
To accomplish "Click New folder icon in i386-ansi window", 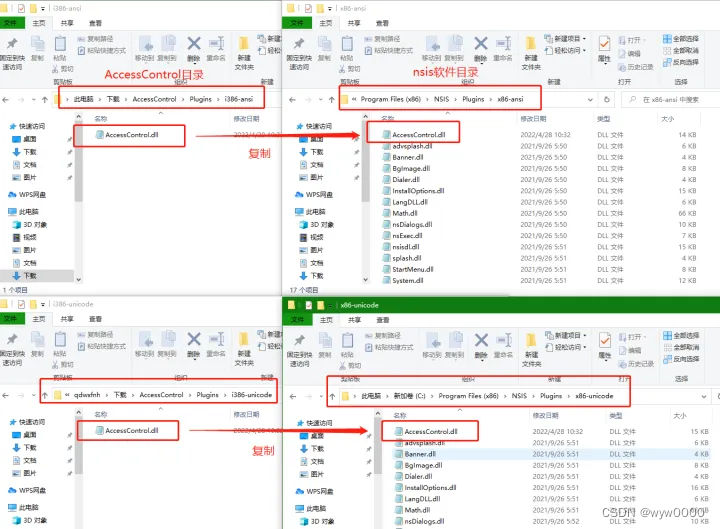I will click(x=244, y=53).
